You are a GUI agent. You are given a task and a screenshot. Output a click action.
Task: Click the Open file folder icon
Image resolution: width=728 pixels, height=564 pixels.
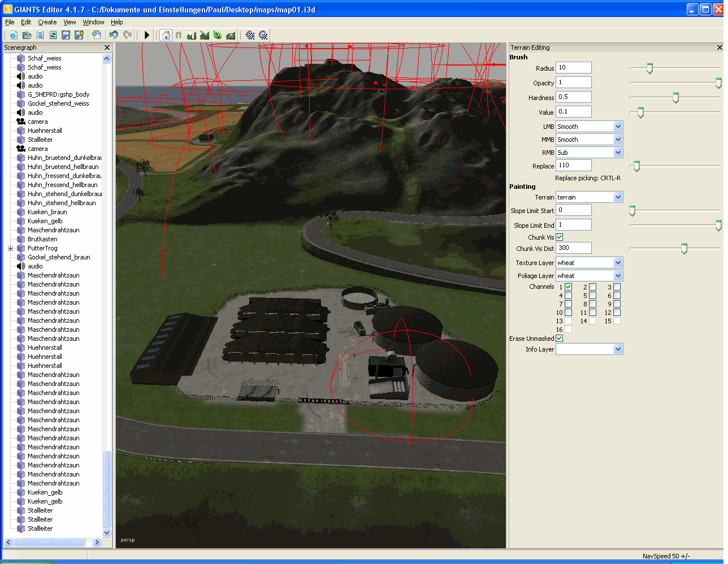[x=27, y=35]
